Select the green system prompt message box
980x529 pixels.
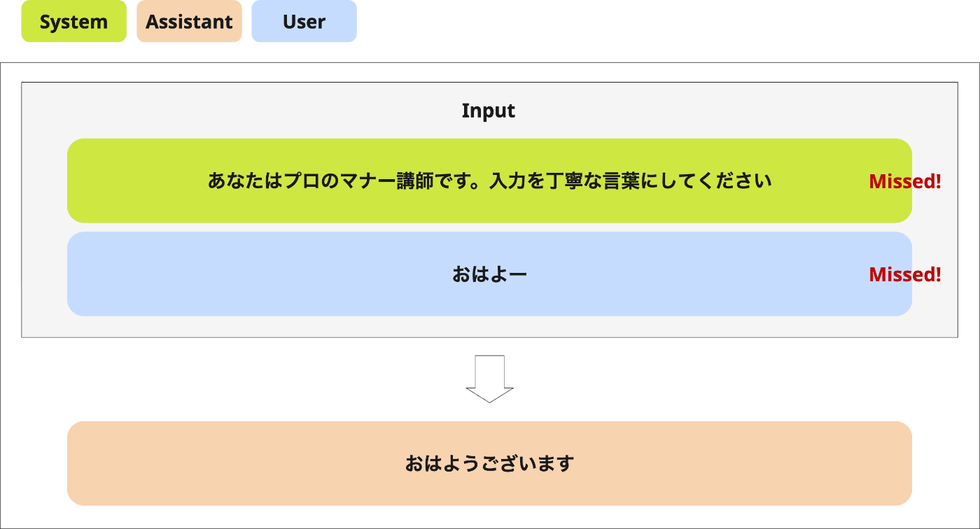pyautogui.click(x=489, y=181)
